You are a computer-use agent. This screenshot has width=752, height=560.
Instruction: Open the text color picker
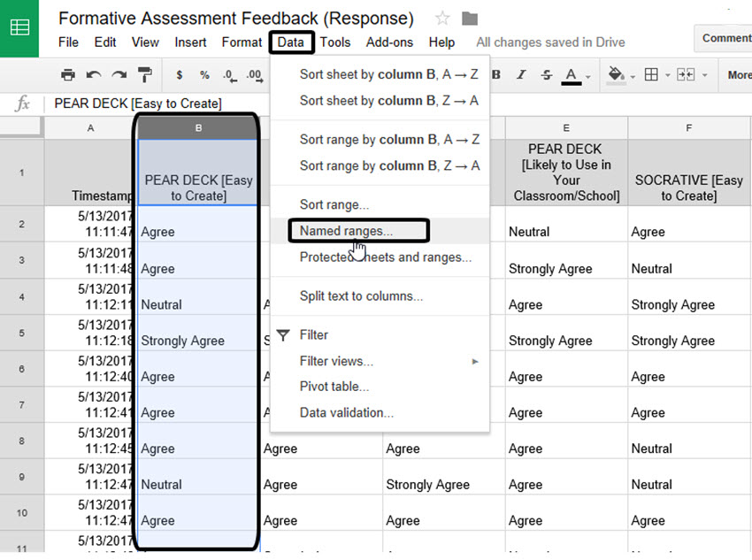click(x=573, y=75)
